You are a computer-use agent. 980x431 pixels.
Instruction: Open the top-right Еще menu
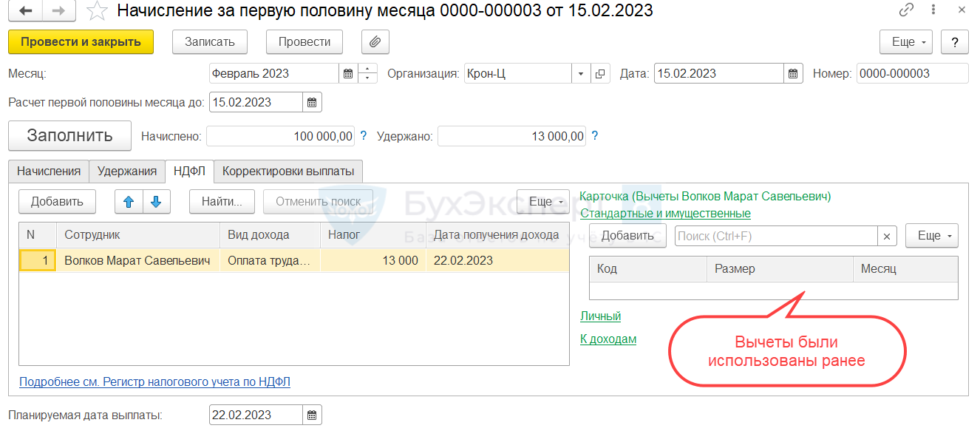pyautogui.click(x=905, y=42)
